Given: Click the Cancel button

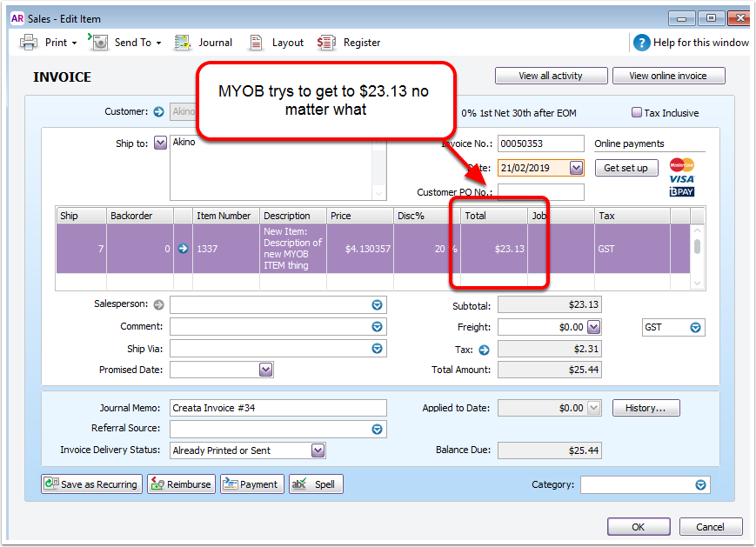Looking at the screenshot, I should pos(710,527).
